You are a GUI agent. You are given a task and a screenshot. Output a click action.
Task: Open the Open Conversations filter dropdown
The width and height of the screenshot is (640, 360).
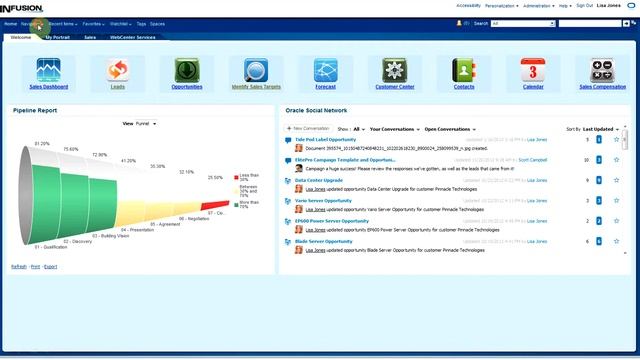[x=450, y=129]
